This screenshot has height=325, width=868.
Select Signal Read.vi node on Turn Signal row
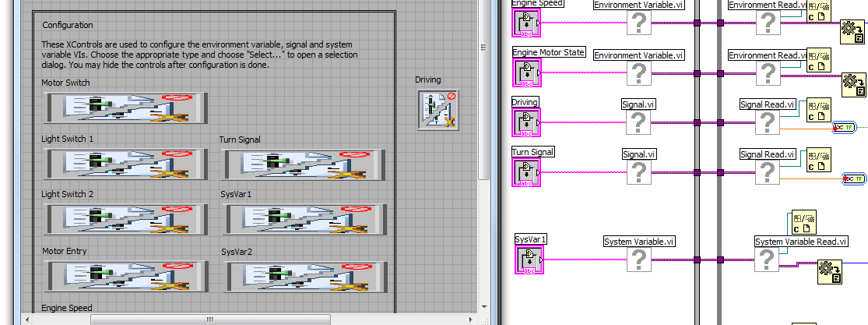pyautogui.click(x=768, y=172)
